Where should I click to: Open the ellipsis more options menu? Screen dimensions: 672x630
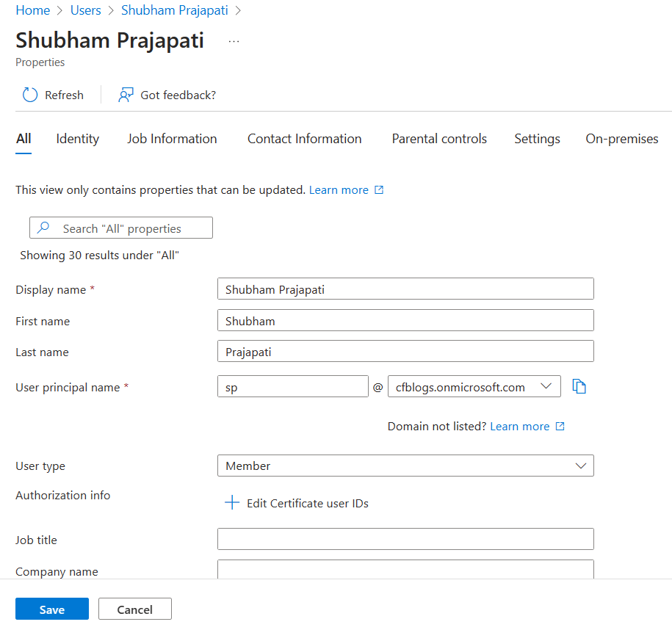point(234,42)
